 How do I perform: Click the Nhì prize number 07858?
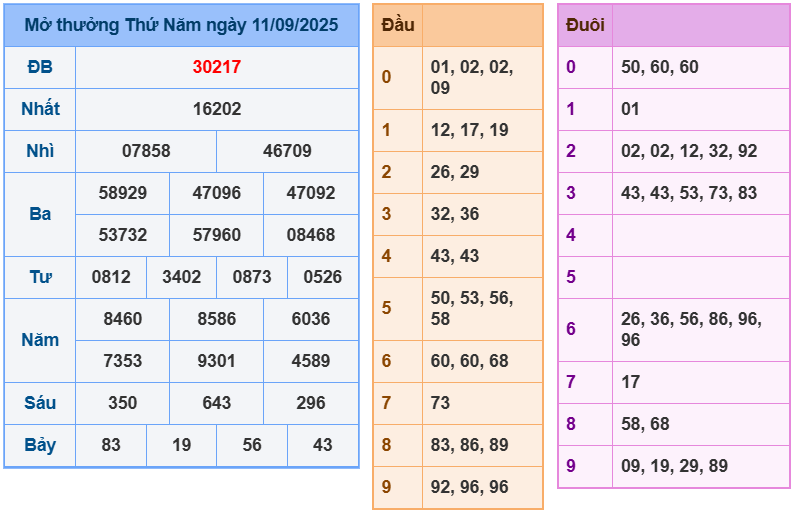[146, 151]
